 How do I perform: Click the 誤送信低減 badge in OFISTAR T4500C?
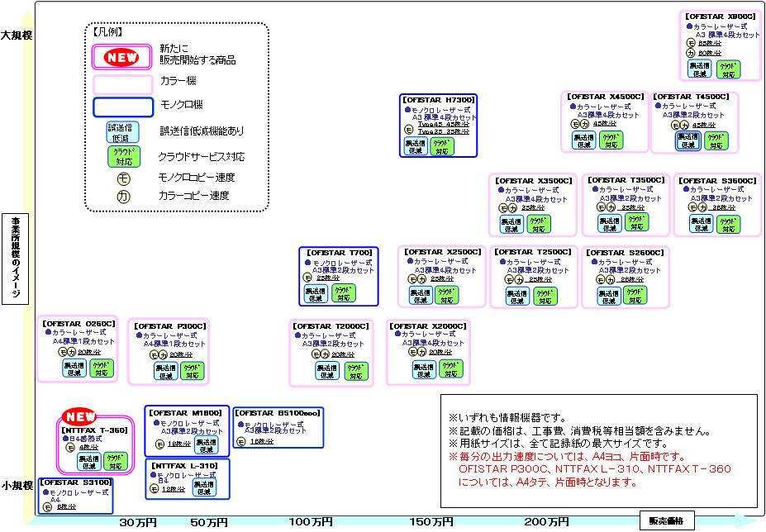pos(687,140)
